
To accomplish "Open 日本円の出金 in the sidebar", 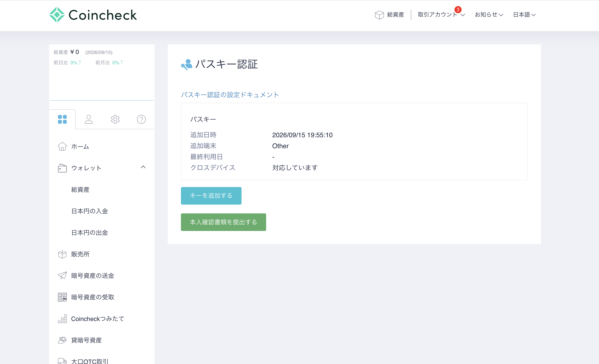I will click(89, 232).
